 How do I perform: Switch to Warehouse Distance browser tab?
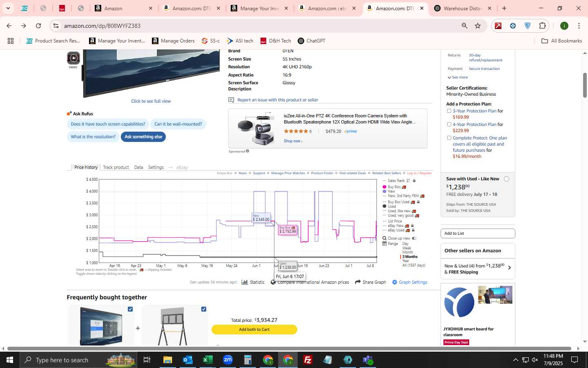coord(463,8)
